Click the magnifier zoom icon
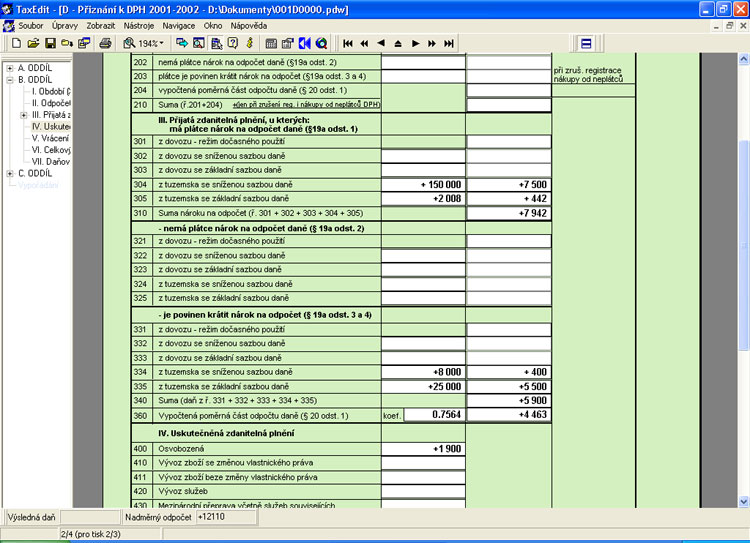The width and height of the screenshot is (750, 543). [129, 44]
